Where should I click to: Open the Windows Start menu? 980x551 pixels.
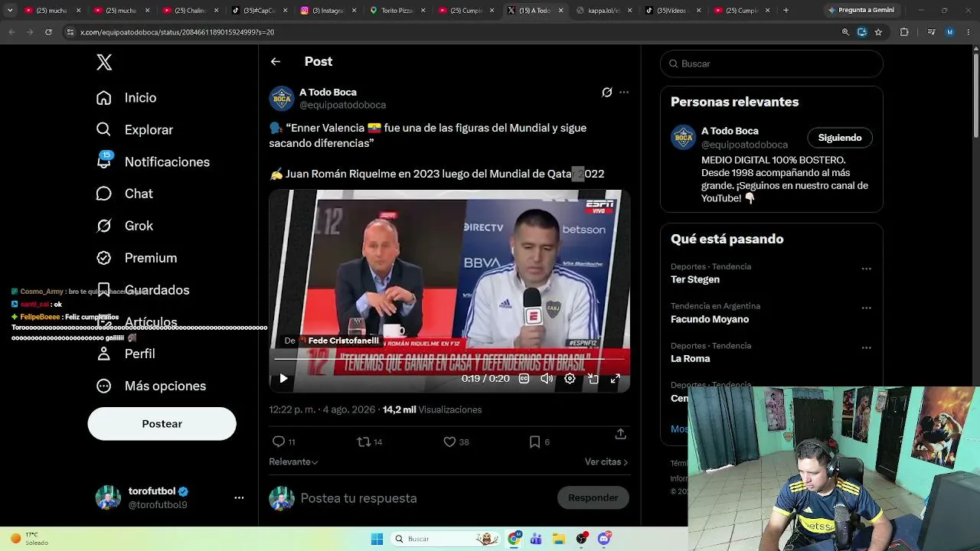point(377,539)
